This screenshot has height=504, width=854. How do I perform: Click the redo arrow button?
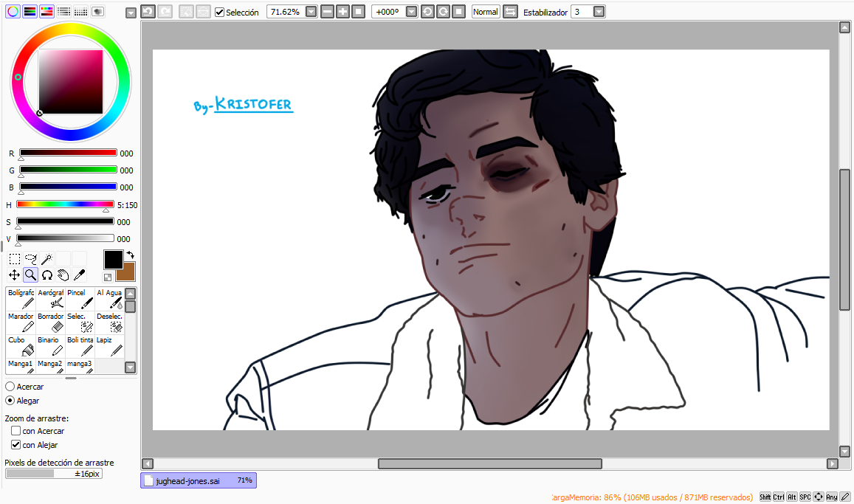click(165, 11)
